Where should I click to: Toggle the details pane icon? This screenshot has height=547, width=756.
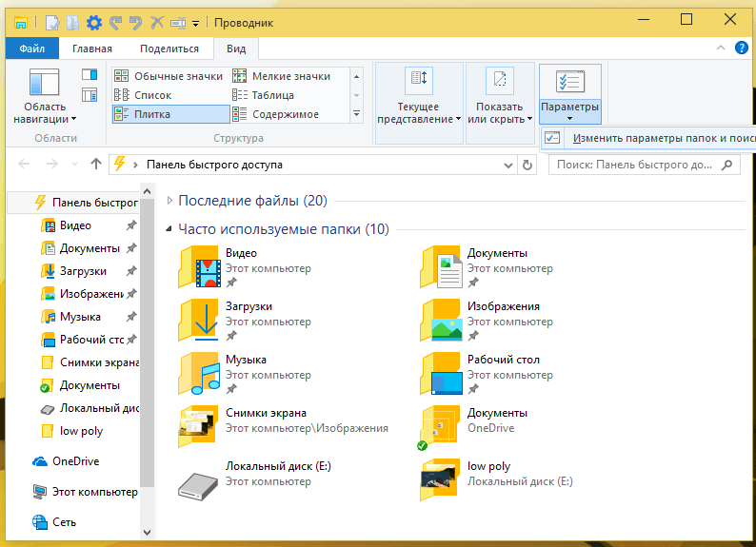(x=90, y=94)
